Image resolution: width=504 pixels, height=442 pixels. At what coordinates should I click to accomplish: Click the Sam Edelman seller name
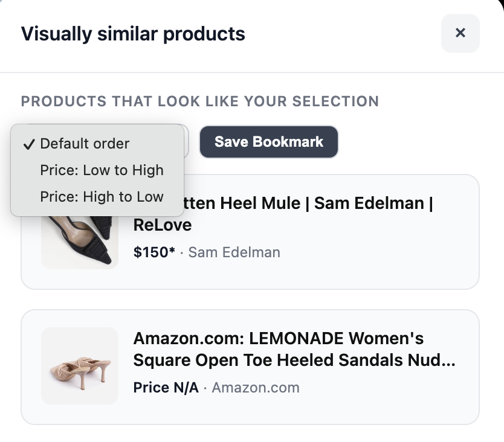tap(234, 252)
